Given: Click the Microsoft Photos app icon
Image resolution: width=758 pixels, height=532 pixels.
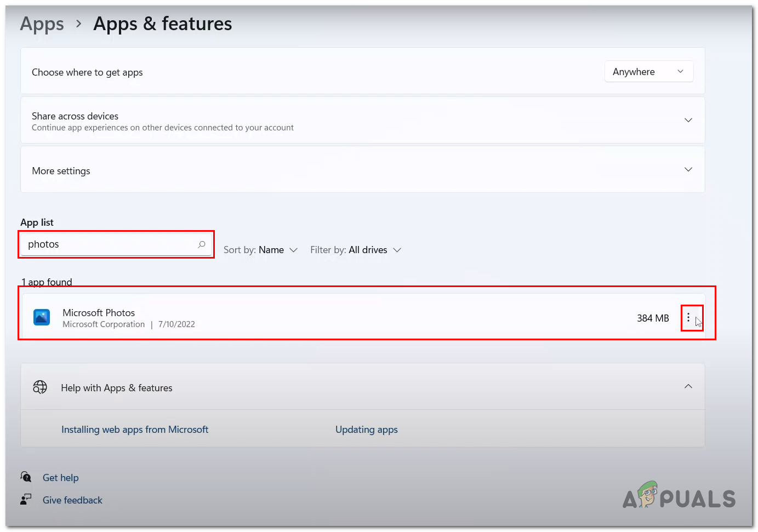Looking at the screenshot, I should click(42, 317).
